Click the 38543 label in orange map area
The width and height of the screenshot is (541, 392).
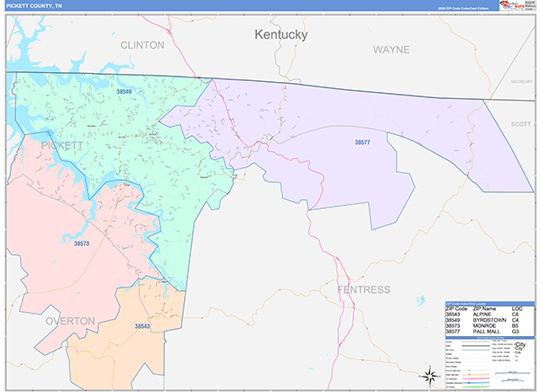click(x=142, y=326)
